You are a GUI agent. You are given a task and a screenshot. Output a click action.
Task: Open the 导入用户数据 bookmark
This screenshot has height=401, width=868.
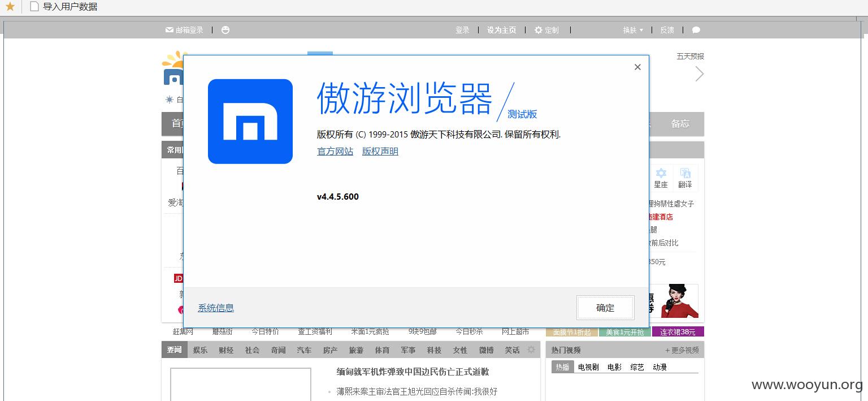(63, 7)
